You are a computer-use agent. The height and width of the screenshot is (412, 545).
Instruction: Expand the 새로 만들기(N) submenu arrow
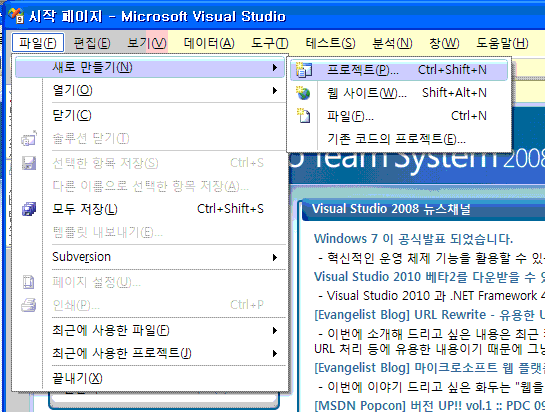click(x=275, y=67)
